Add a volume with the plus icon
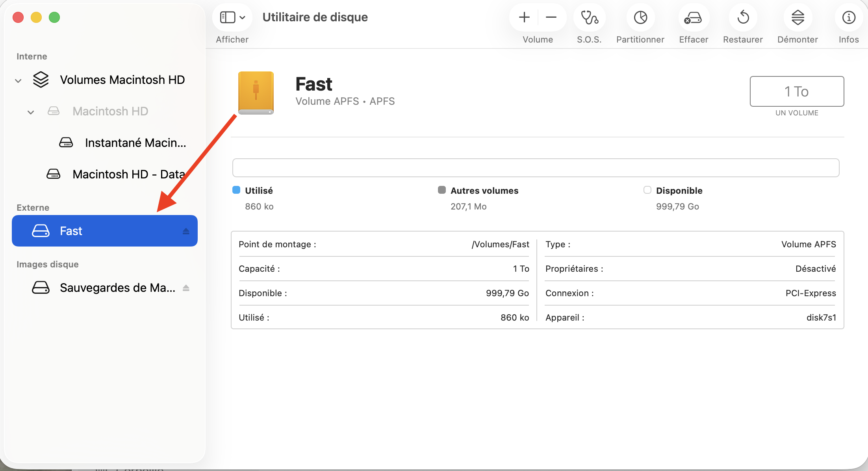This screenshot has height=471, width=868. coord(524,17)
